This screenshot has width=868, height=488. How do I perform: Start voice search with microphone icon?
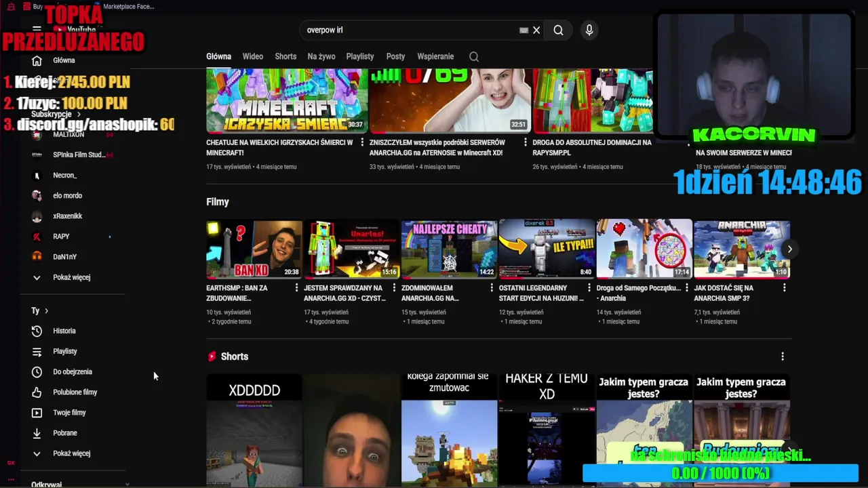tap(589, 30)
